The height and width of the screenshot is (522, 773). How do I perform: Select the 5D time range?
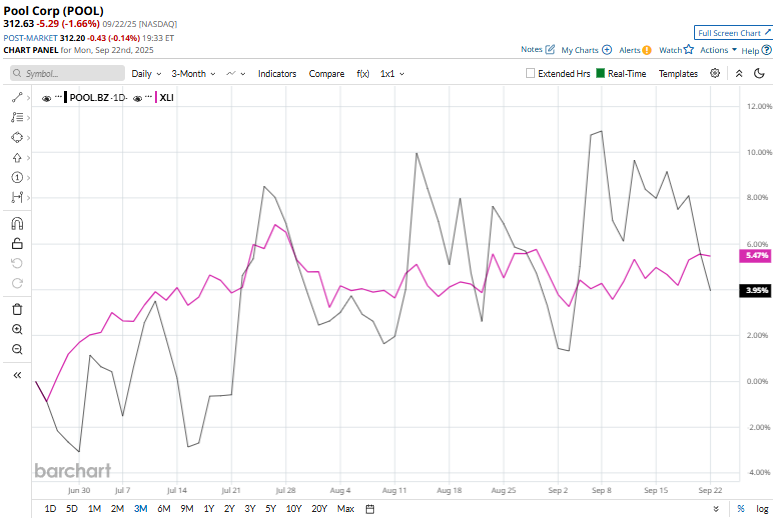click(x=72, y=509)
